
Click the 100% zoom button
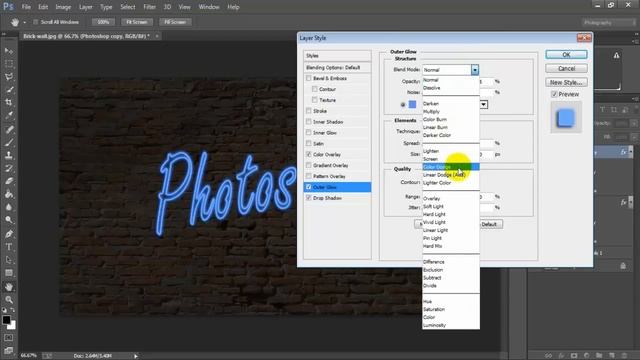click(x=103, y=22)
